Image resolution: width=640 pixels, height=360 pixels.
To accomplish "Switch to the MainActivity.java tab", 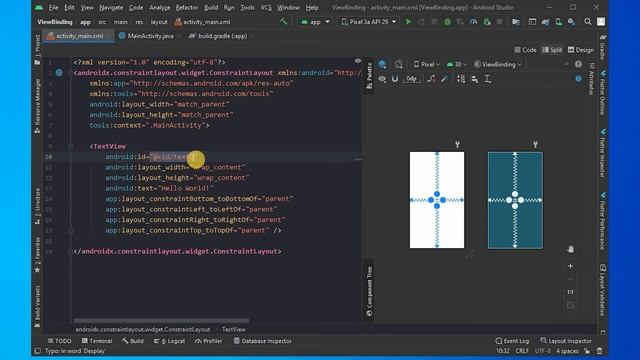I will pyautogui.click(x=150, y=36).
